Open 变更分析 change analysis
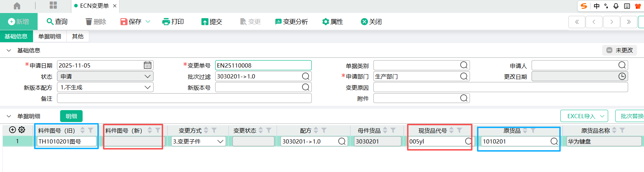Screen dimensions: 644x172 (291, 22)
